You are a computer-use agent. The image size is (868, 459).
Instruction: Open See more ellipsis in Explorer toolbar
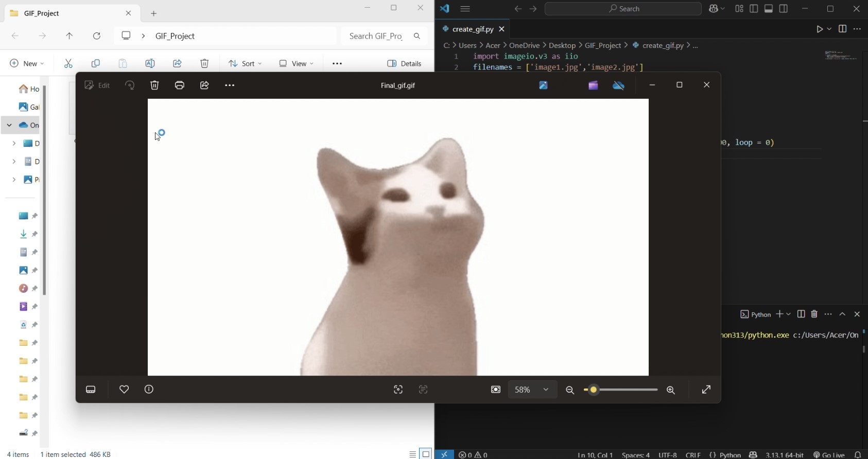pos(337,63)
